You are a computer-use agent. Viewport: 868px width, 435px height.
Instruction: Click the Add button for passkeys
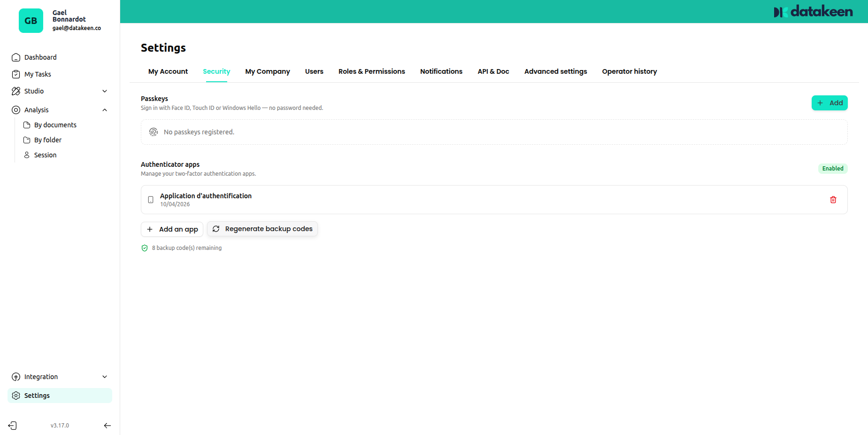click(x=829, y=102)
